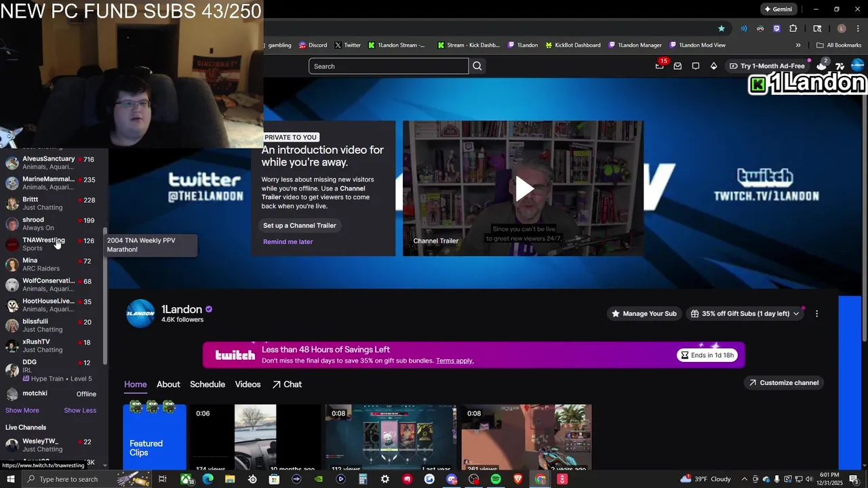Viewport: 868px width, 488px height.
Task: Open the purple Twitch extension icon
Action: [776, 28]
